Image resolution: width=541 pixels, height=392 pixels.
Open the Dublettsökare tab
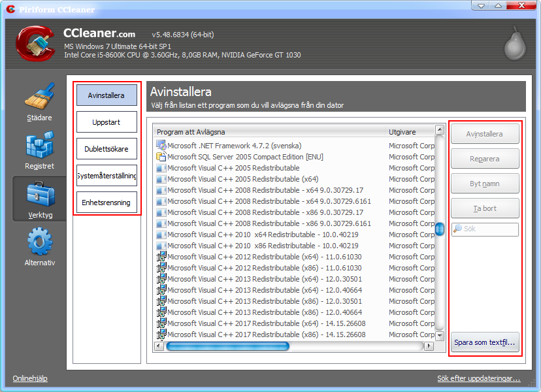pyautogui.click(x=107, y=149)
